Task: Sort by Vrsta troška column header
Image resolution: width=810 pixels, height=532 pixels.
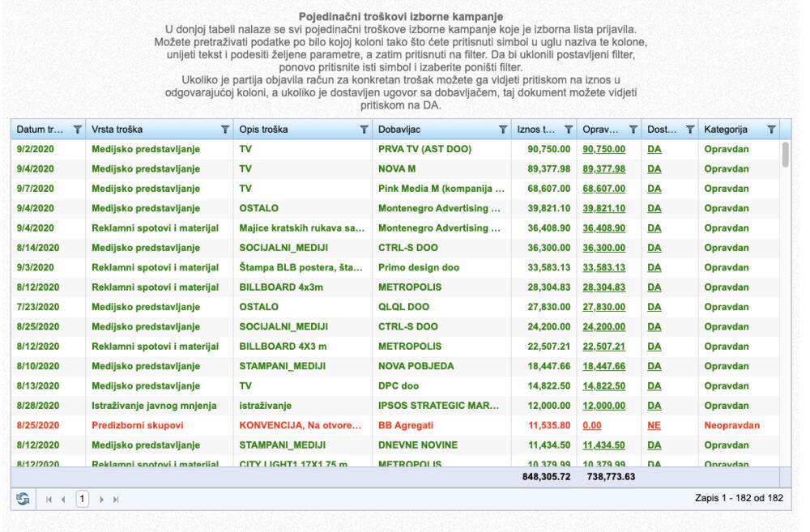Action: (146, 129)
